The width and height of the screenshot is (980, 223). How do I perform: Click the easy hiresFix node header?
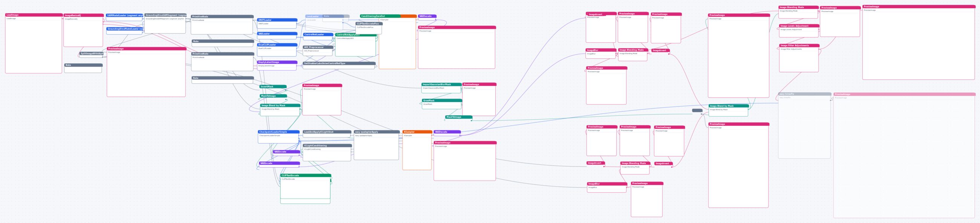coord(805,94)
